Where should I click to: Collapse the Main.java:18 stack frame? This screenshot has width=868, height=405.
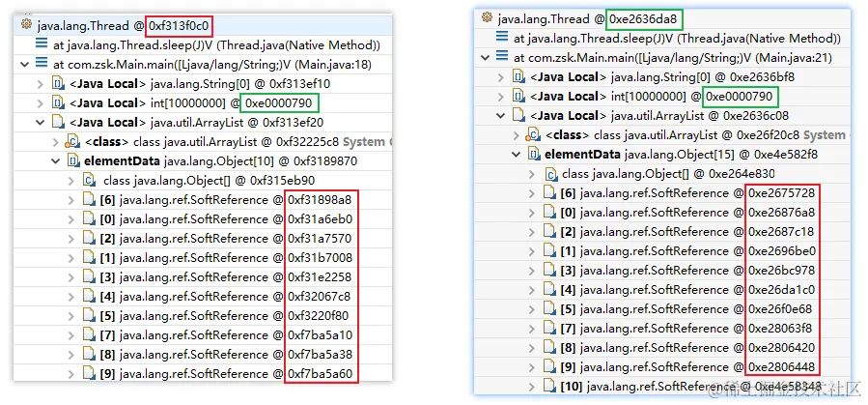point(25,64)
